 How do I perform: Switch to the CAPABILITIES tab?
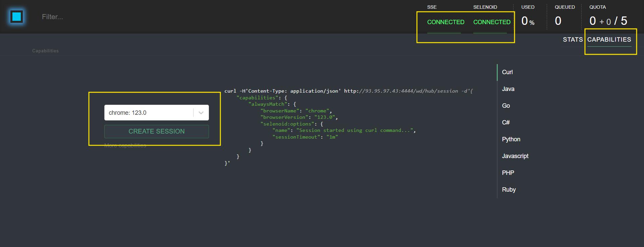pos(609,40)
